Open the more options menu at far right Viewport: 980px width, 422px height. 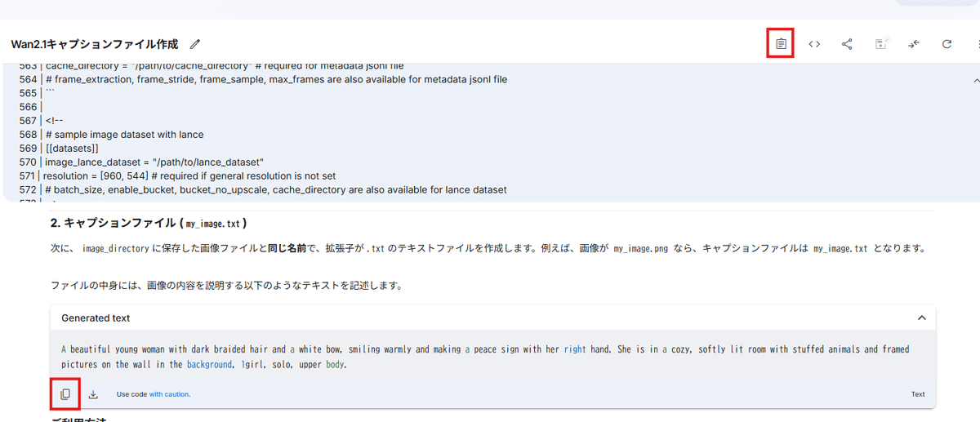click(977, 44)
